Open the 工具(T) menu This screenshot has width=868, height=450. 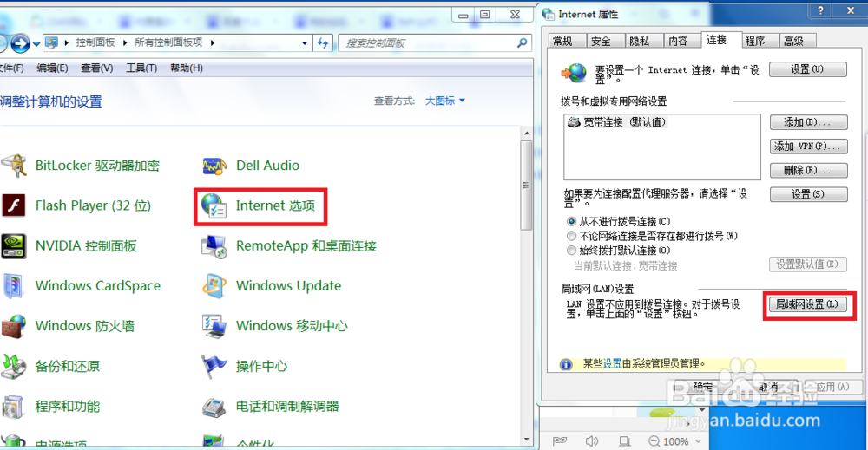(141, 68)
